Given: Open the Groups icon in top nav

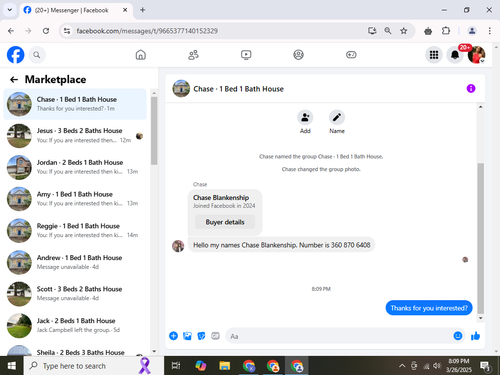Looking at the screenshot, I should click(x=298, y=55).
